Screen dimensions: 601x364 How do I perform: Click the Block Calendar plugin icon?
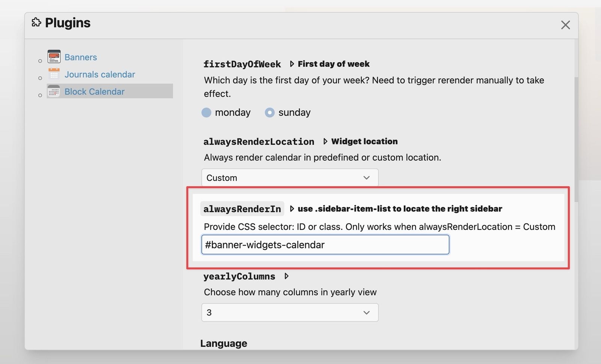[x=54, y=91]
